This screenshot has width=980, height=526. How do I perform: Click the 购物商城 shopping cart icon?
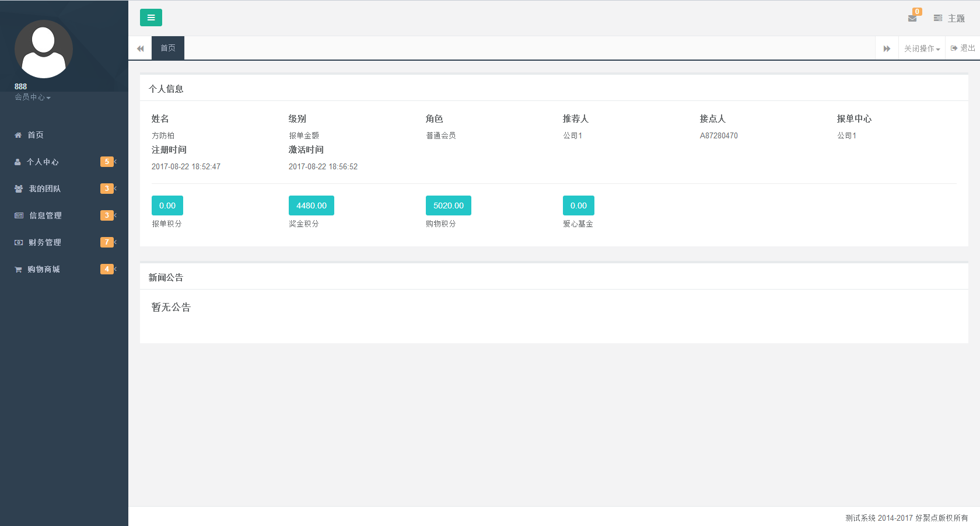point(18,269)
